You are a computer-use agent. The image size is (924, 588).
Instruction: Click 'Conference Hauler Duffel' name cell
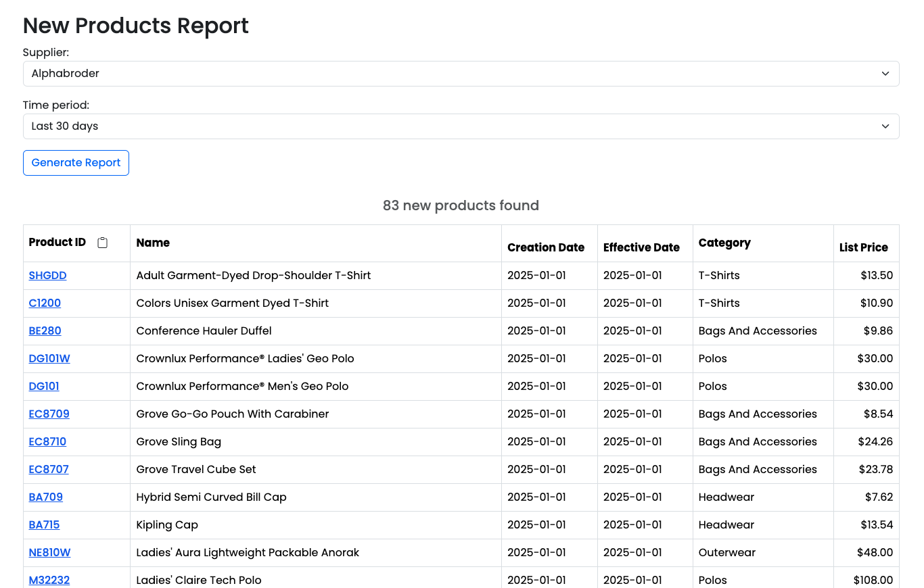tap(316, 331)
